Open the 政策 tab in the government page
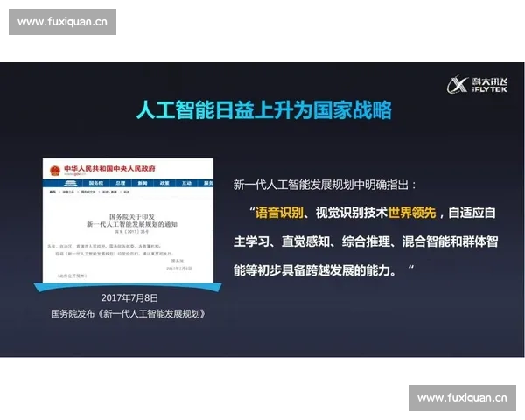This screenshot has height=420, width=525. [164, 183]
